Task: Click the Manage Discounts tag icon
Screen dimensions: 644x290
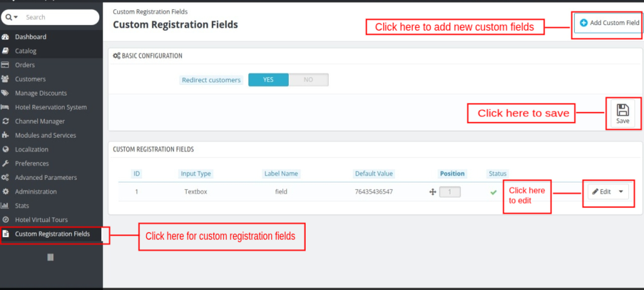Action: tap(5, 93)
